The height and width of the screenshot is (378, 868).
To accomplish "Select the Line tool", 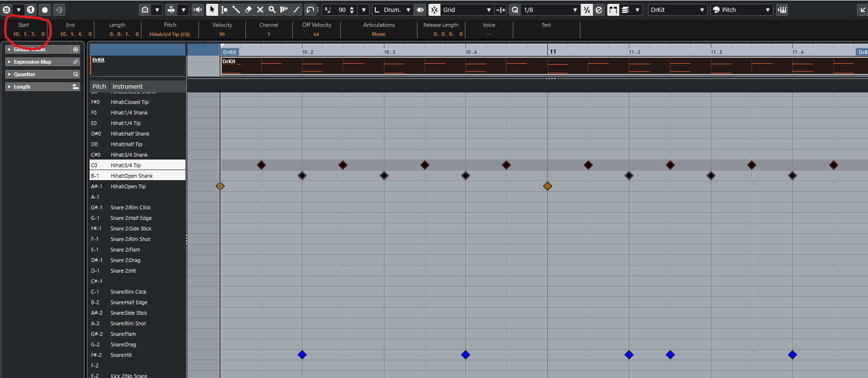I will tap(297, 10).
